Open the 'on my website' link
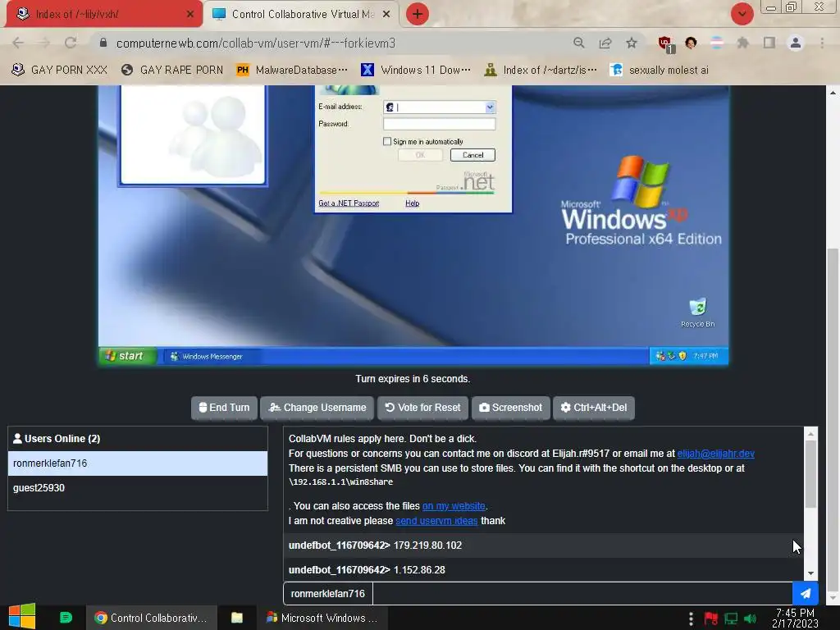Screen dimensions: 840x630 point(454,505)
